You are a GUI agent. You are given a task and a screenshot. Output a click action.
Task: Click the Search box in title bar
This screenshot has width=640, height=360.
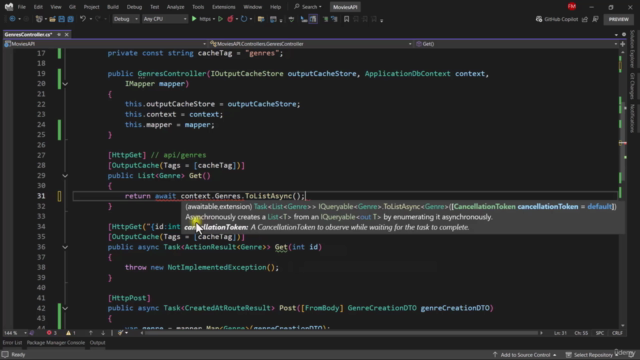(x=308, y=7)
